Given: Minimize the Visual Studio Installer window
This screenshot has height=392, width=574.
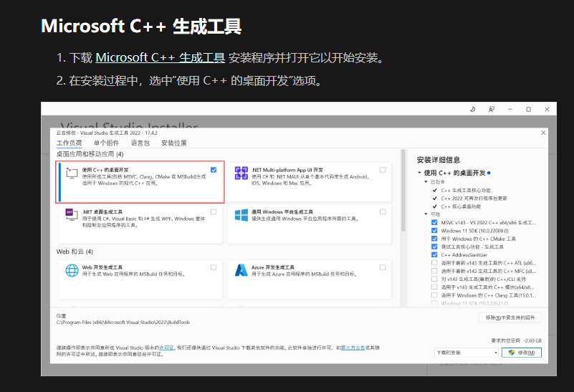Looking at the screenshot, I should click(x=510, y=109).
